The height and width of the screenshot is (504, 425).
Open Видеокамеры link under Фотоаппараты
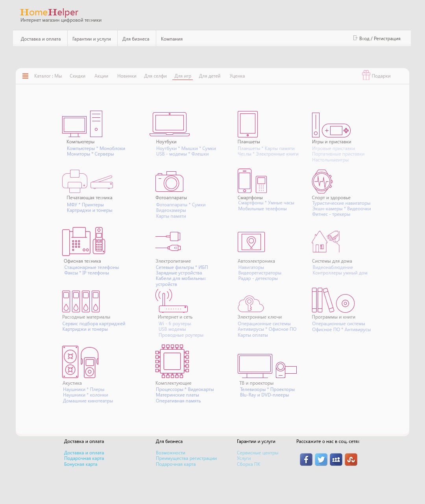pyautogui.click(x=171, y=210)
